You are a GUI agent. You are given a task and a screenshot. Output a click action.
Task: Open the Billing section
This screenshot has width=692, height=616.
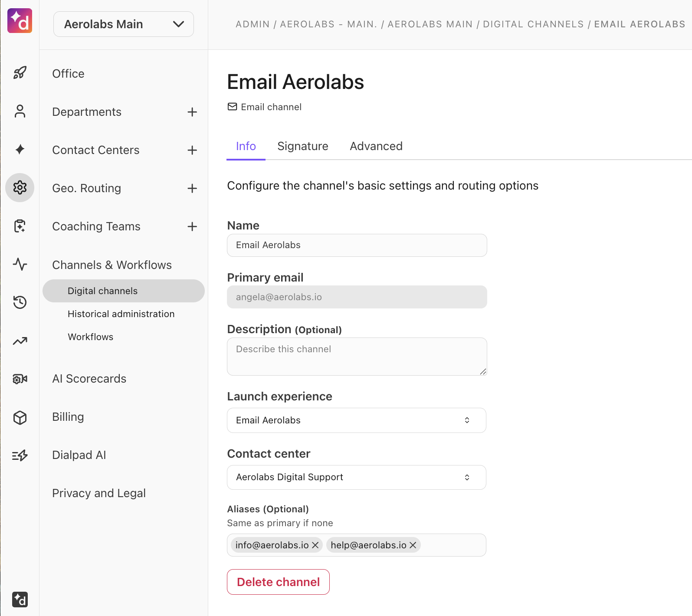pyautogui.click(x=68, y=417)
